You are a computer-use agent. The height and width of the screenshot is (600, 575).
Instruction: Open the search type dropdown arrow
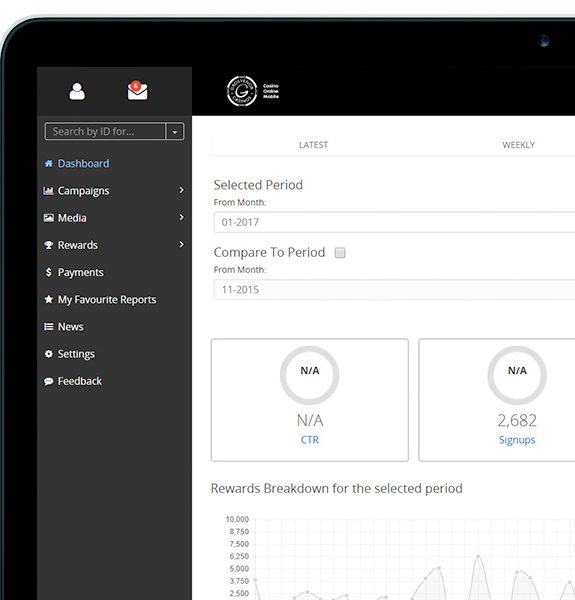tap(175, 132)
